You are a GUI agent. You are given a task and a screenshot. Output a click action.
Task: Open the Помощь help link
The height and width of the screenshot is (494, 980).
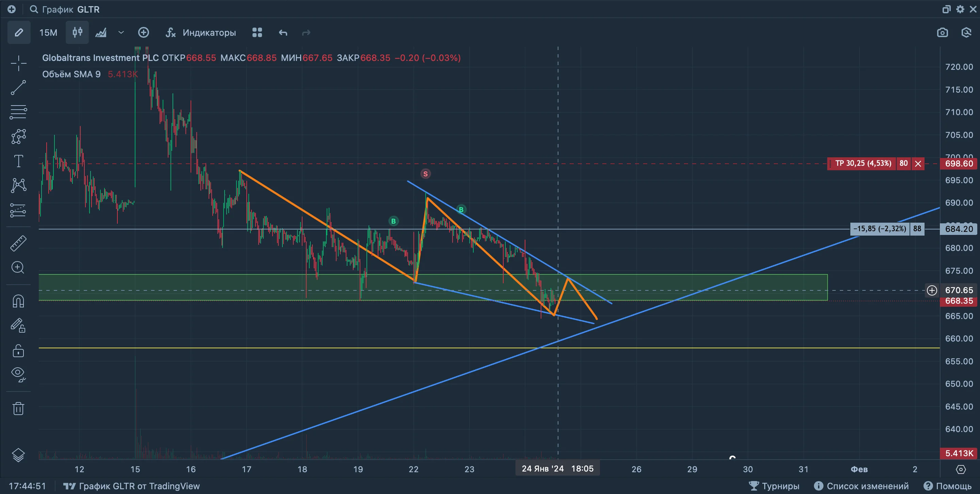click(x=948, y=486)
